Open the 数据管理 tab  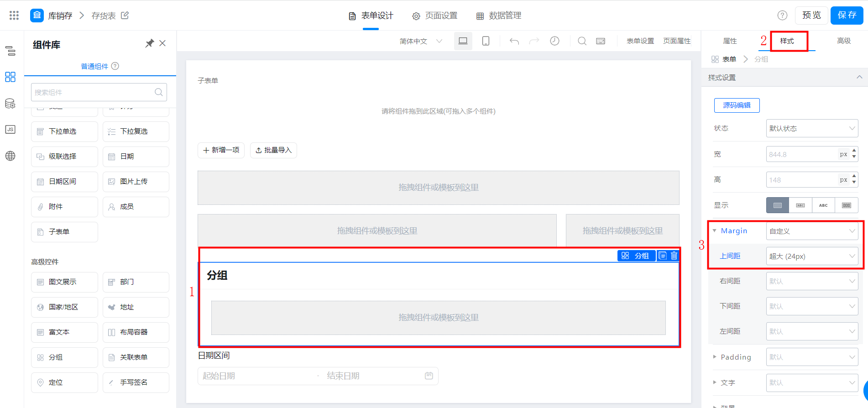coord(499,16)
